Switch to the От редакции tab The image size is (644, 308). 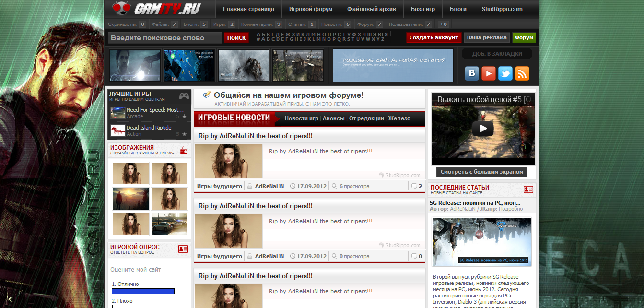click(x=366, y=118)
